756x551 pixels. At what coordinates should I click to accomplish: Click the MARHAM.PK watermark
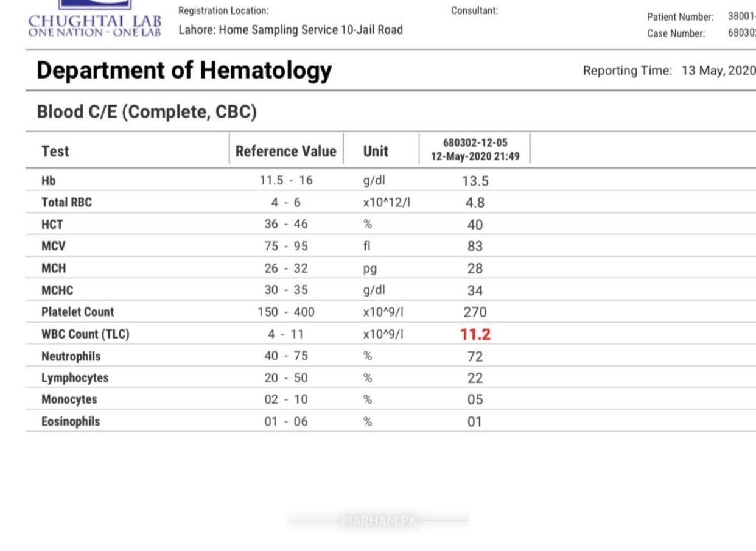[x=378, y=521]
